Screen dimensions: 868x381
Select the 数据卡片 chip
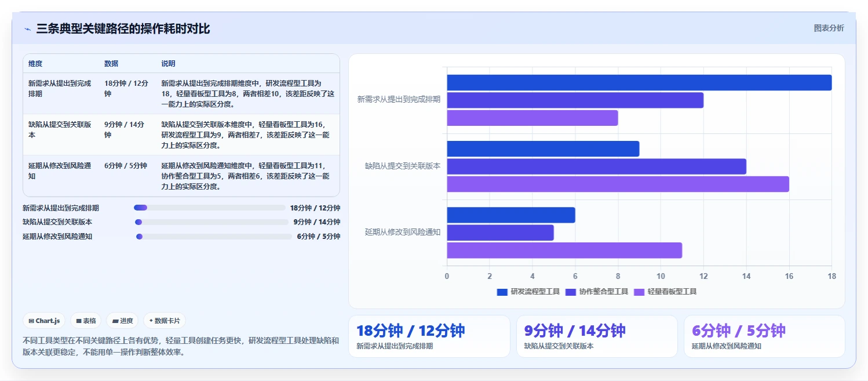(x=165, y=321)
